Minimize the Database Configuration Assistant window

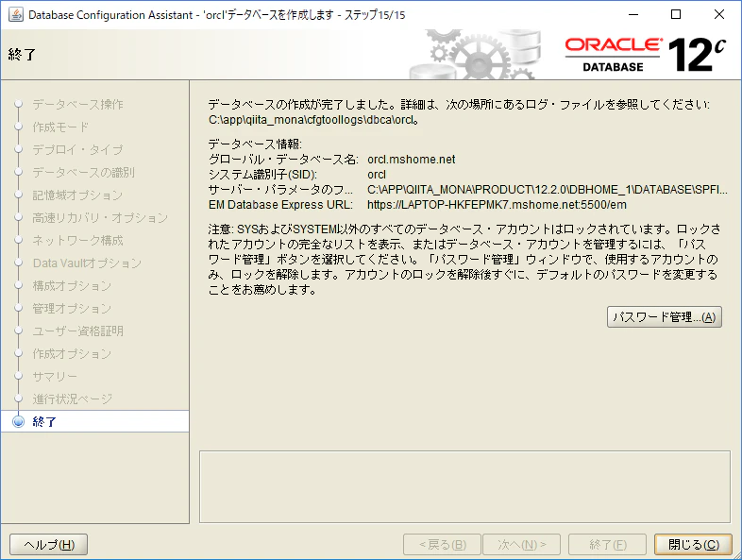(633, 15)
